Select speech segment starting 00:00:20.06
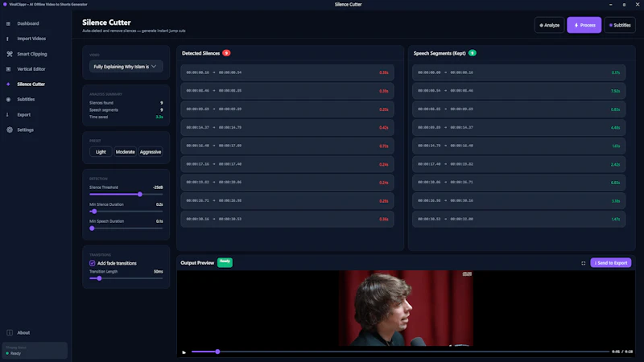Viewport: 644px width, 362px height. click(518, 183)
